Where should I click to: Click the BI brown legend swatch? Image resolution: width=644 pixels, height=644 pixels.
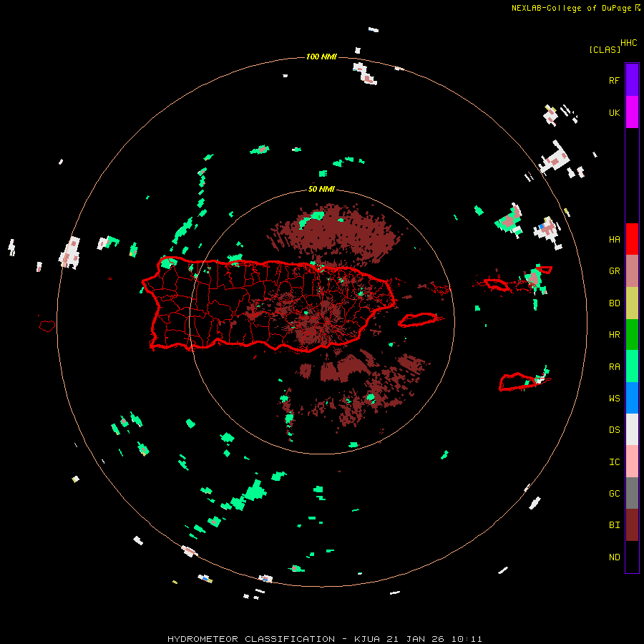click(632, 525)
